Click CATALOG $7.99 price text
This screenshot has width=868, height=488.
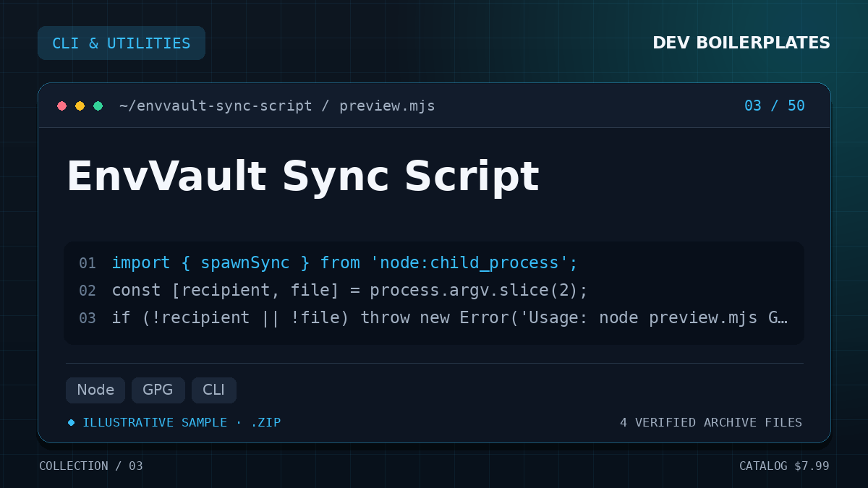[784, 466]
